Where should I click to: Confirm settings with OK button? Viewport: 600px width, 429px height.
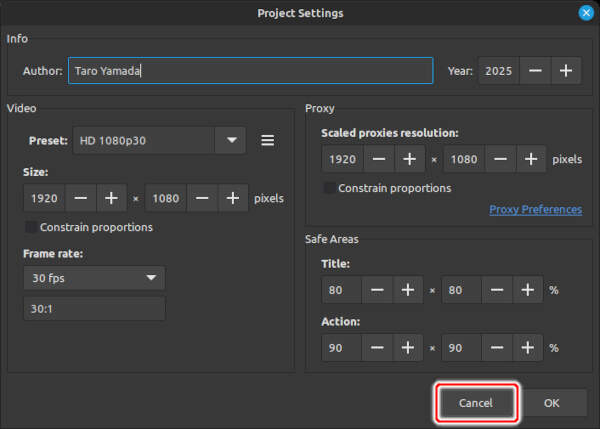[x=552, y=403]
